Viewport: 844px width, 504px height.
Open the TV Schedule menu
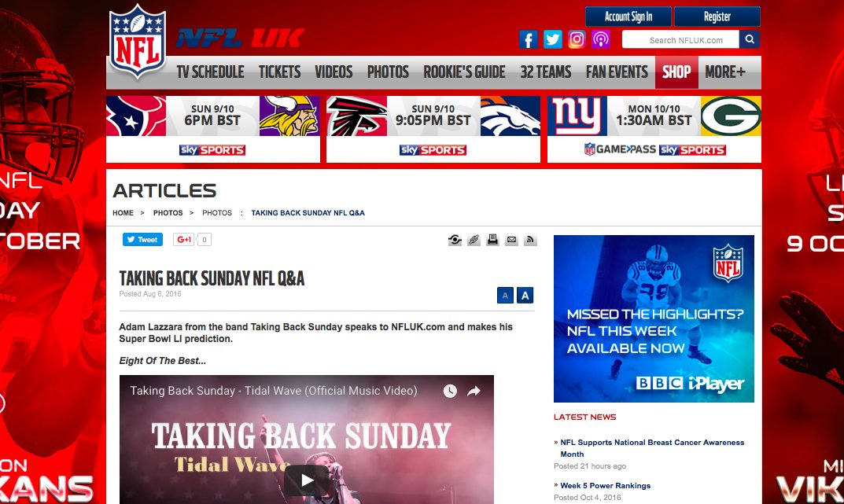click(x=211, y=72)
